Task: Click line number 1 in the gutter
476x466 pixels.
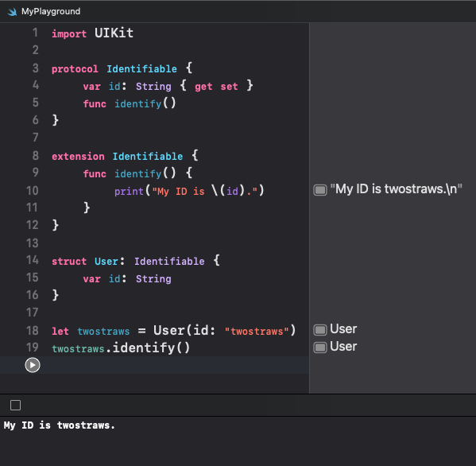Action: pyautogui.click(x=35, y=33)
